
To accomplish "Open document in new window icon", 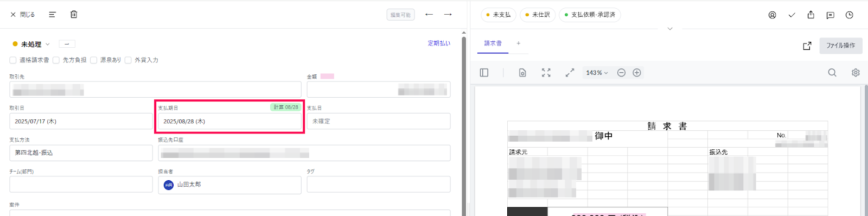I will click(x=807, y=46).
